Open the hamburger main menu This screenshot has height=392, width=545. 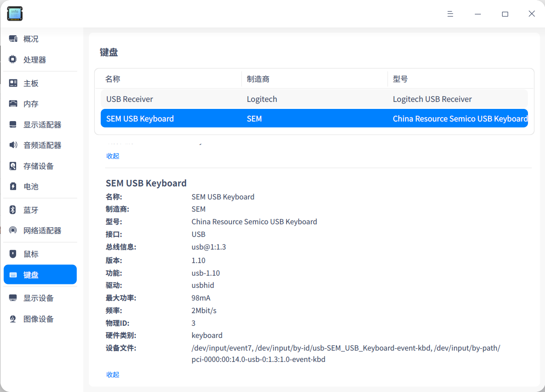(x=450, y=14)
